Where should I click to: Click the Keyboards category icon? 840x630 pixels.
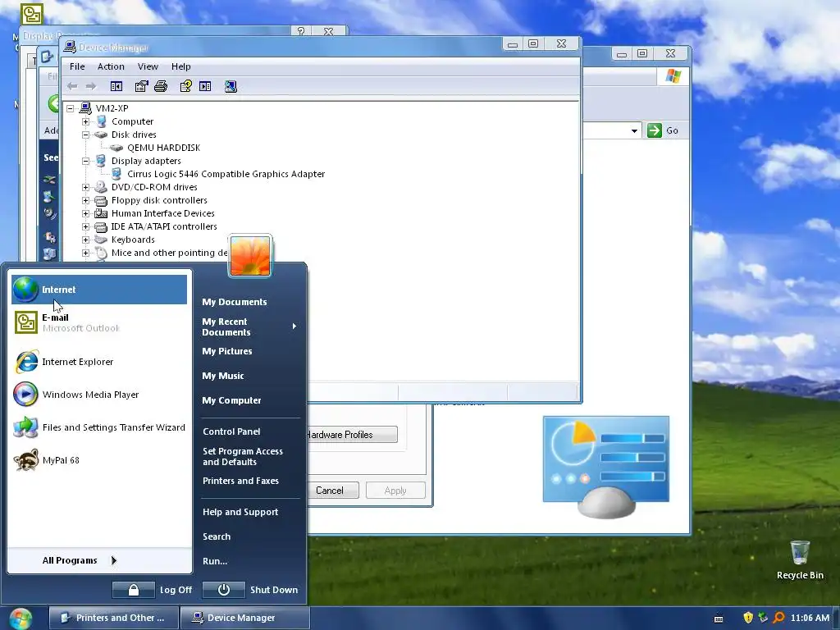(101, 240)
